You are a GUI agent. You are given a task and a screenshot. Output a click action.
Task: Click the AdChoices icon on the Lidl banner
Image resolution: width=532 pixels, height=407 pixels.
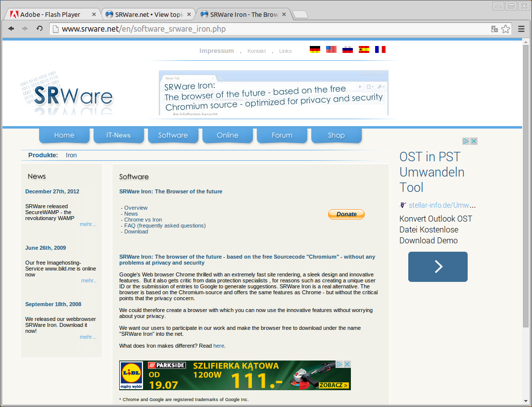(339, 364)
